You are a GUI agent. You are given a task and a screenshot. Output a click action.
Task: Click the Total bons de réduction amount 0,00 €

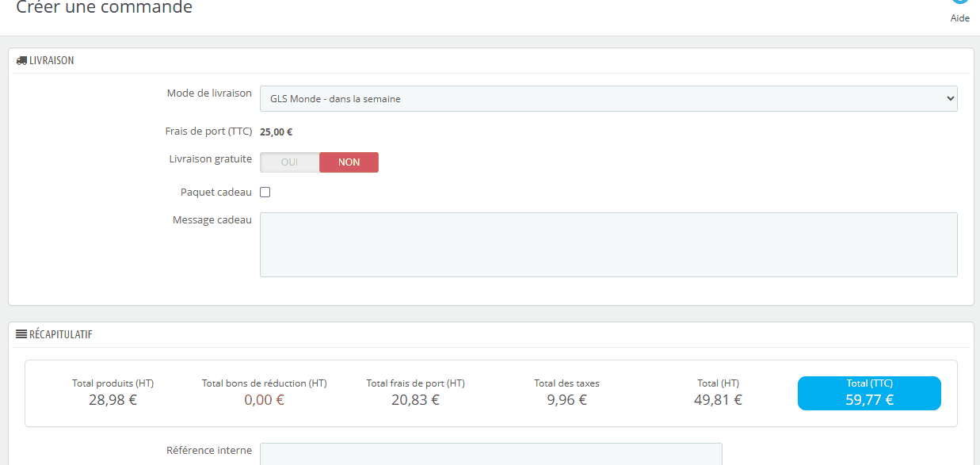[264, 400]
